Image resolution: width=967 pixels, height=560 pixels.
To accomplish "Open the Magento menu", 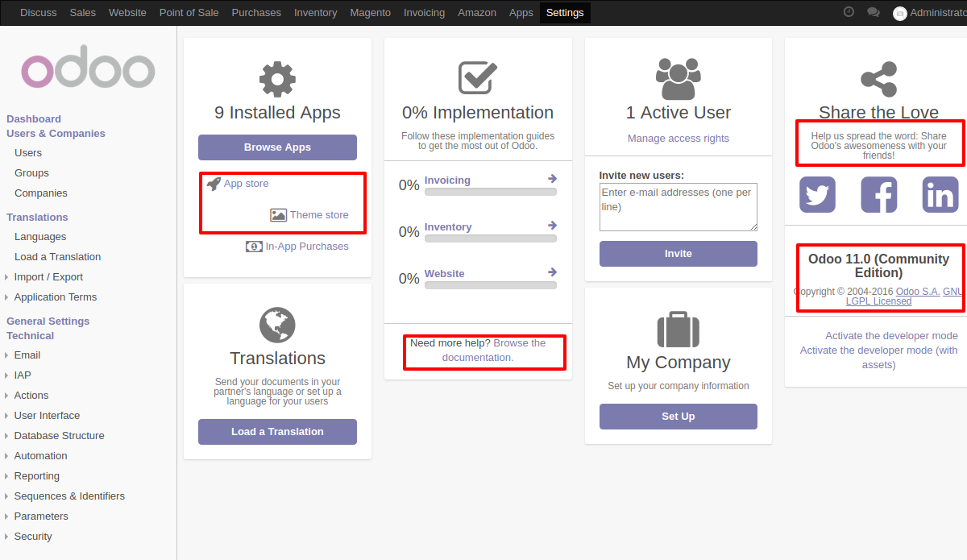I will click(x=371, y=13).
